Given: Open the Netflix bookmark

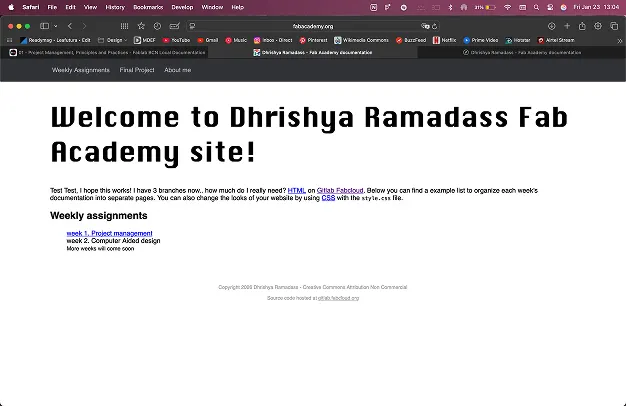Looking at the screenshot, I should pos(444,40).
